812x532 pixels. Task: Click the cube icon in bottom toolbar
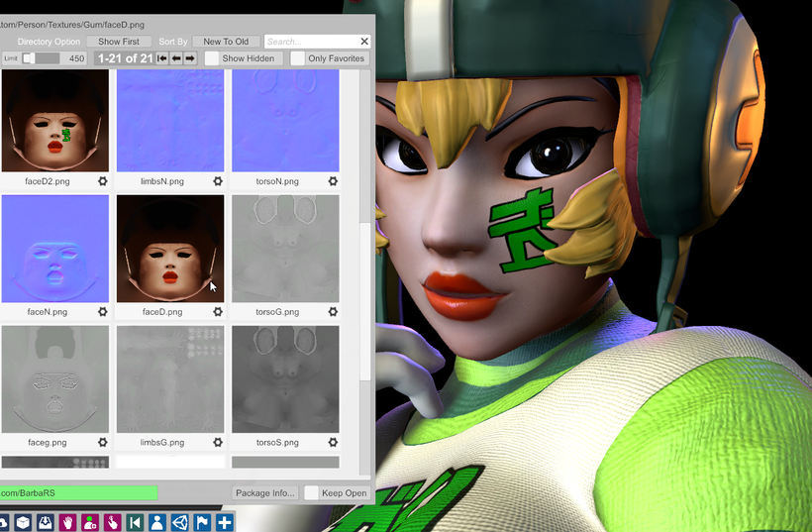pos(22,522)
